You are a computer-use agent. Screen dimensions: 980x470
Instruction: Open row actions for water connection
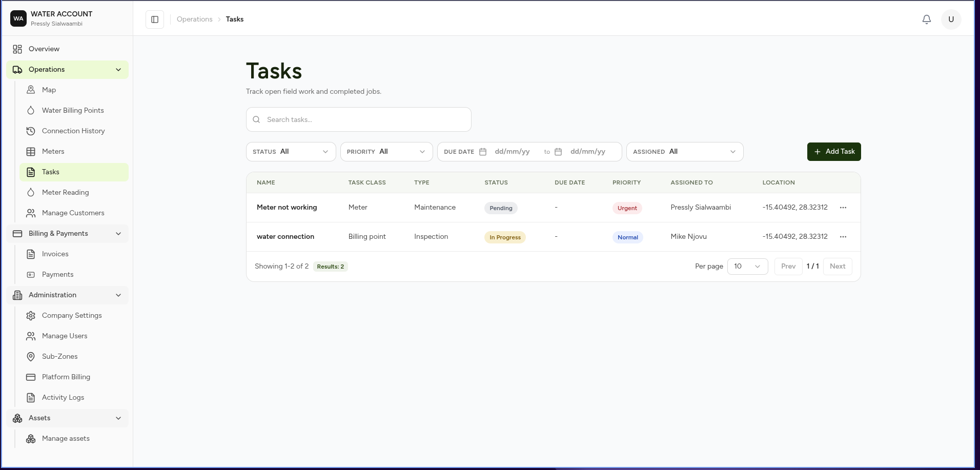[843, 237]
